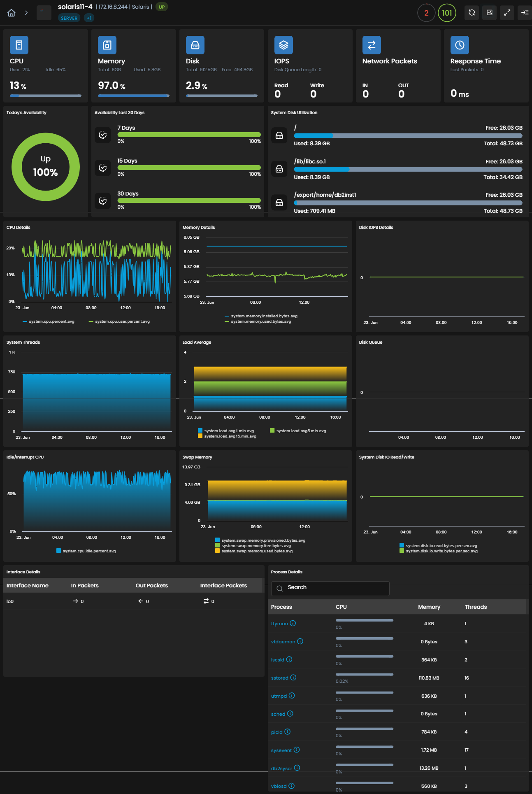Expand the breadcrumb chevron after home

click(26, 13)
